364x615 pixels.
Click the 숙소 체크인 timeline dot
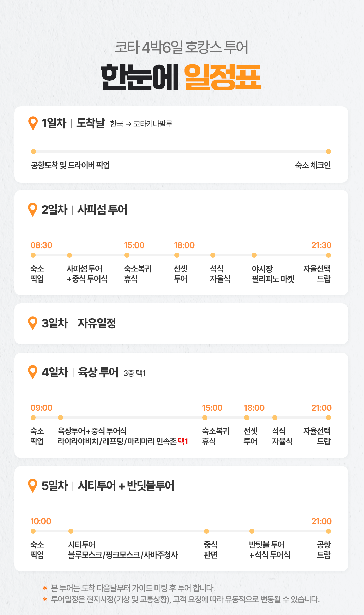[328, 151]
